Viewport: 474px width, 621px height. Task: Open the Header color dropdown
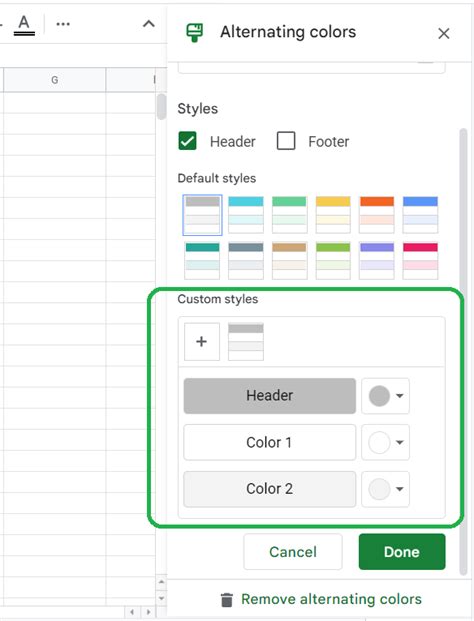386,396
